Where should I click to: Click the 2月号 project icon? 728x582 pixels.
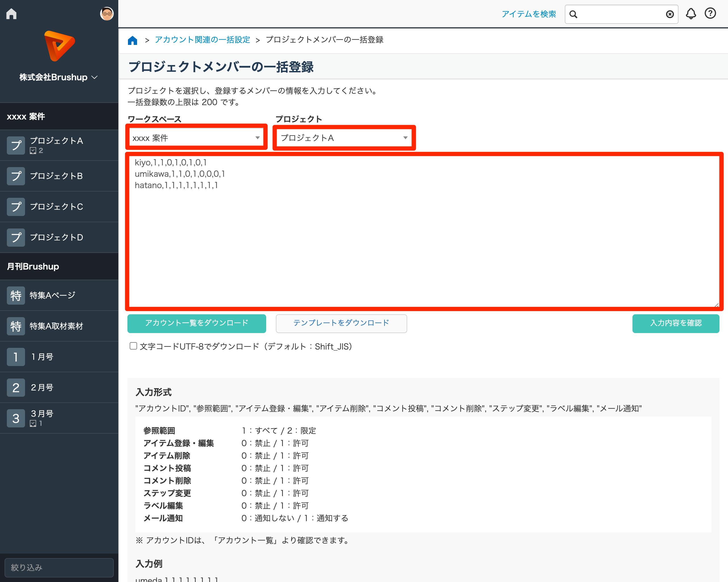click(16, 387)
